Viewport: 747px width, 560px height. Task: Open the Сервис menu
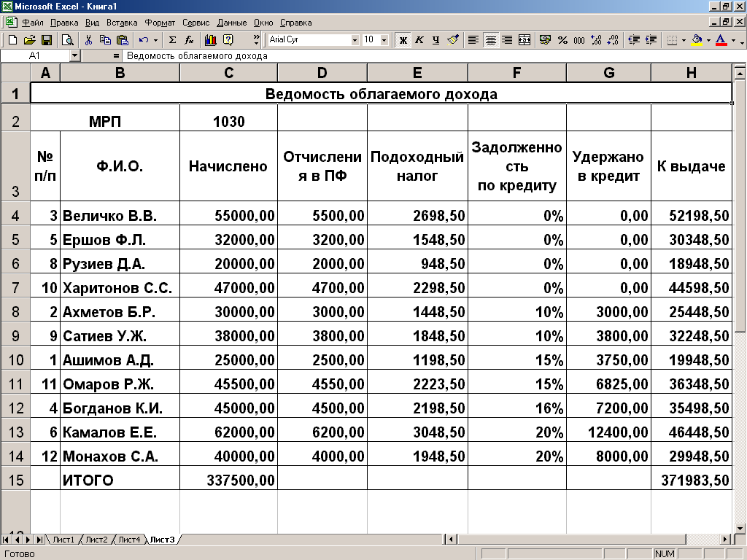tap(196, 23)
